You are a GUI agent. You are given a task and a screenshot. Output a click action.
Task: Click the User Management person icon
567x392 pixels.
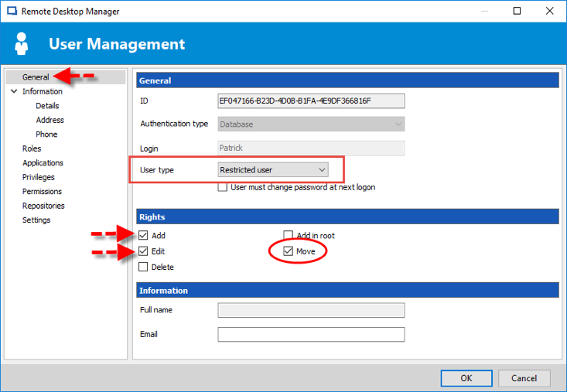pyautogui.click(x=22, y=44)
